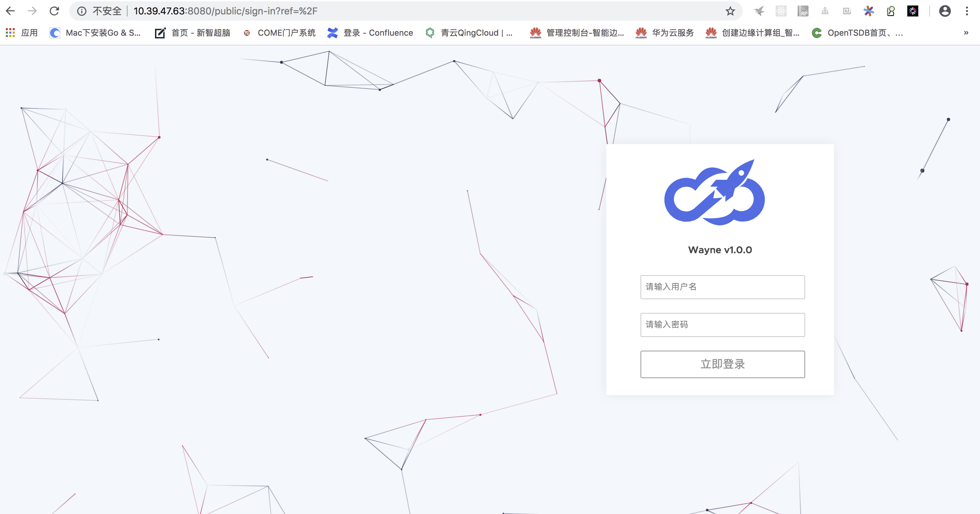Viewport: 980px width, 514px height.
Task: Open 首页 - 新智超脑 bookmark
Action: click(x=192, y=33)
